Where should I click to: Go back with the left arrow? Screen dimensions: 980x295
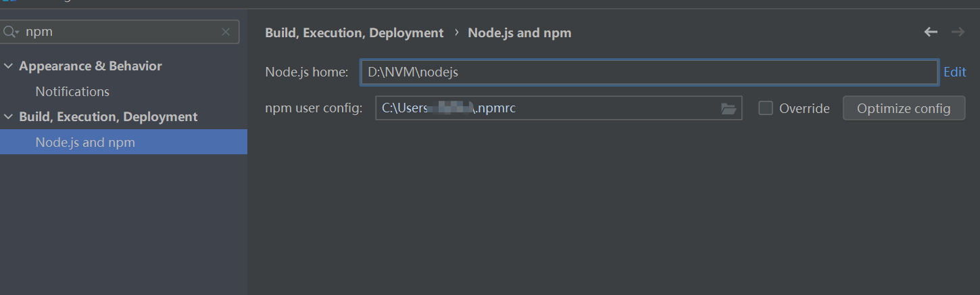[931, 32]
